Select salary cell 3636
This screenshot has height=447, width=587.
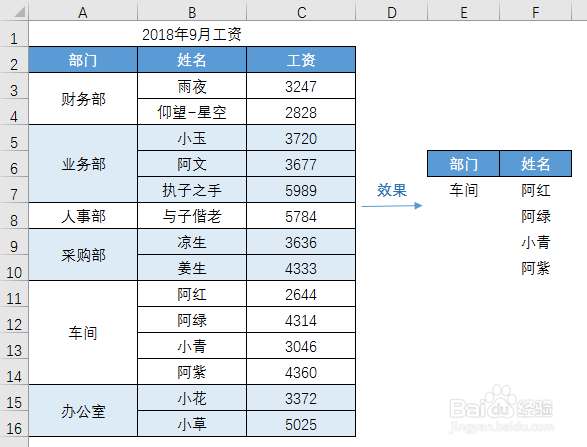tap(301, 242)
